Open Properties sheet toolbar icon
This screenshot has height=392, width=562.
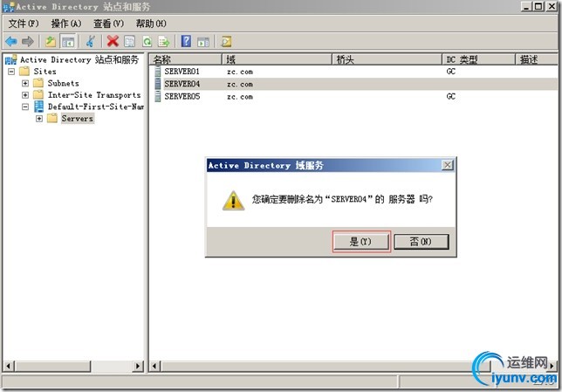[x=130, y=42]
